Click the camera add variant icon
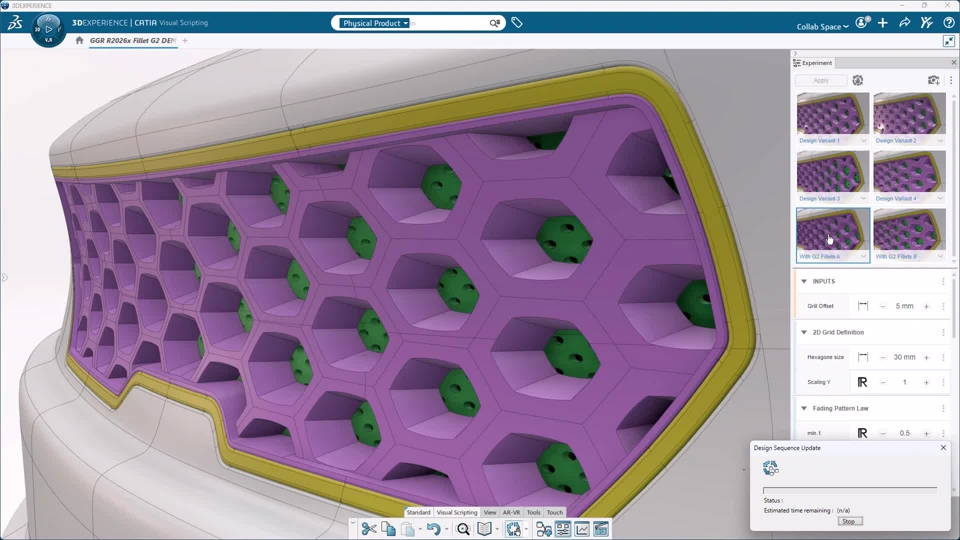 [933, 80]
